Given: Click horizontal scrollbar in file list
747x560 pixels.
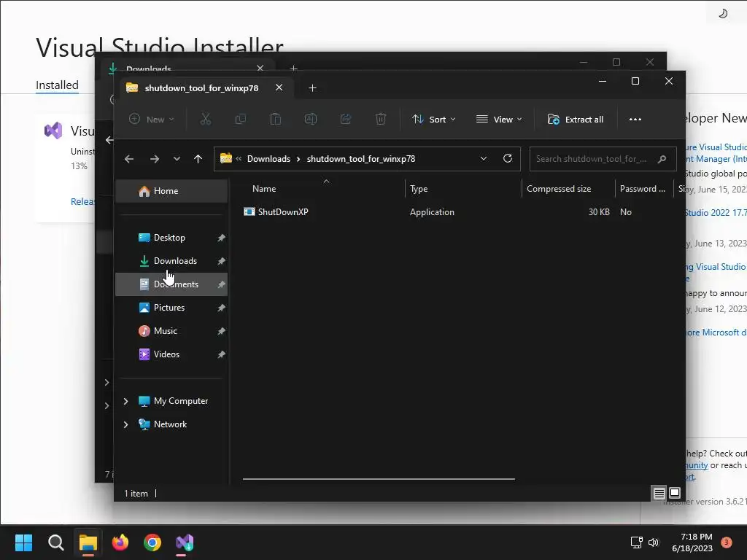Looking at the screenshot, I should [379, 479].
